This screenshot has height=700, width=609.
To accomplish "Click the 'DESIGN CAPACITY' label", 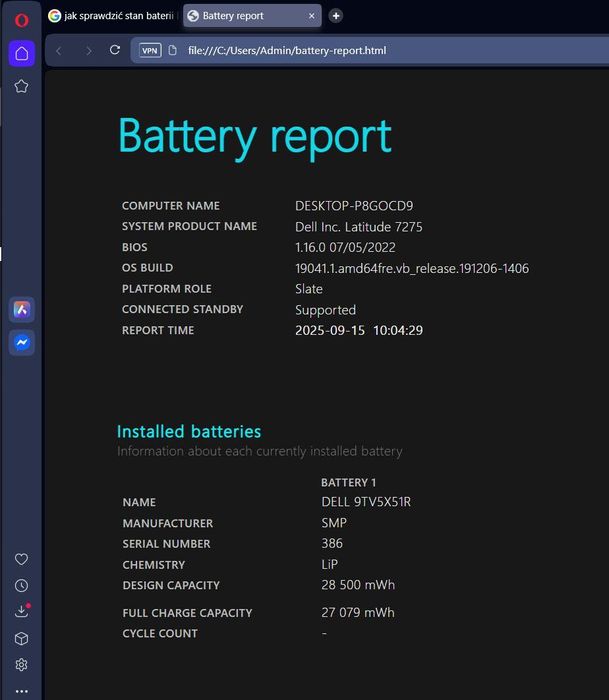I will coord(171,585).
